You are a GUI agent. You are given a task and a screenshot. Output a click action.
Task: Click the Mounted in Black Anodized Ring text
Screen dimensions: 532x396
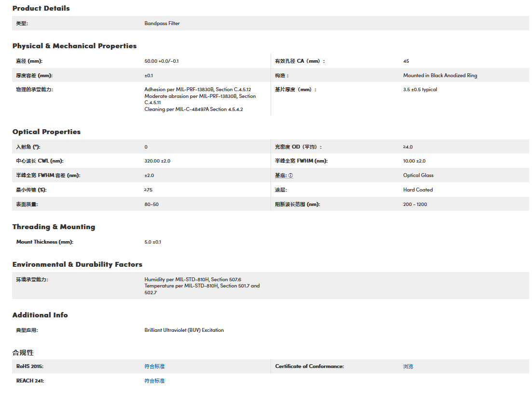click(440, 76)
